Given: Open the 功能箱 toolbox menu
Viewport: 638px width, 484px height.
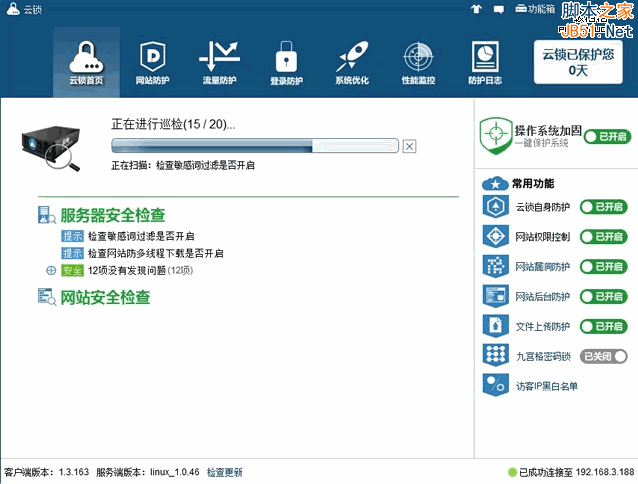Looking at the screenshot, I should pos(534,9).
